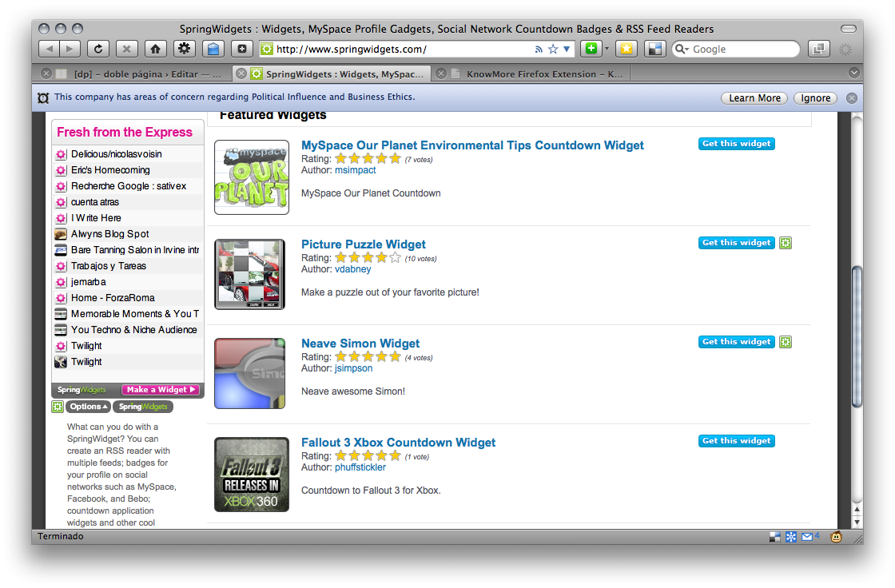Click the page's vertical scrollbar thumb
This screenshot has height=588, width=895.
[x=857, y=336]
